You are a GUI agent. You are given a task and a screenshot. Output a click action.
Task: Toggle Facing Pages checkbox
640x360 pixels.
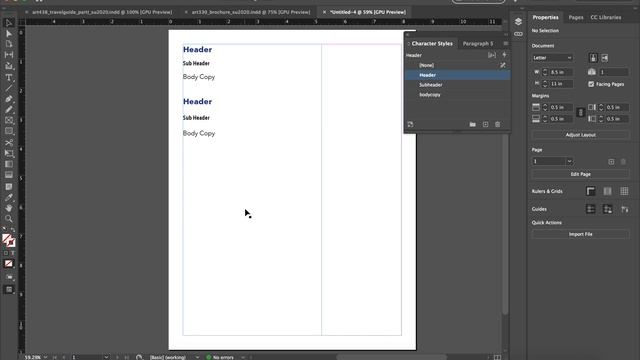click(x=591, y=84)
